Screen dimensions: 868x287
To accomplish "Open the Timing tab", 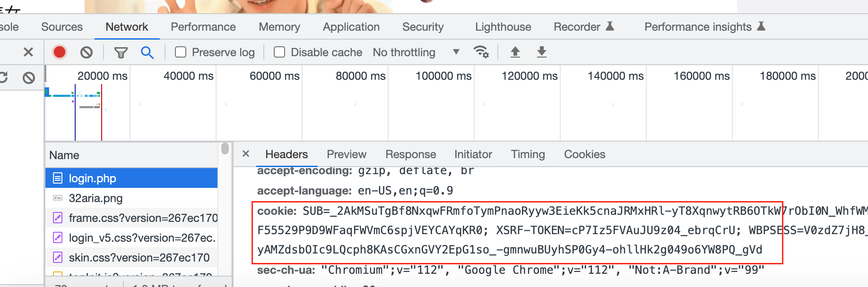I will [528, 154].
